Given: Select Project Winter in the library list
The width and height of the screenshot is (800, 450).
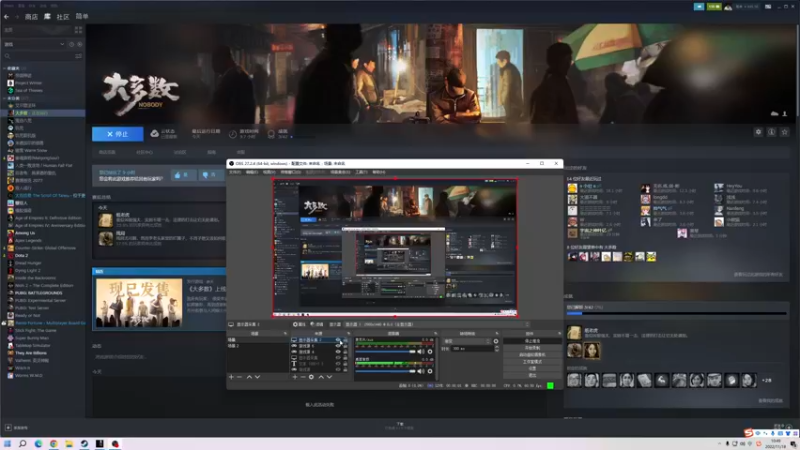Looking at the screenshot, I should [29, 83].
